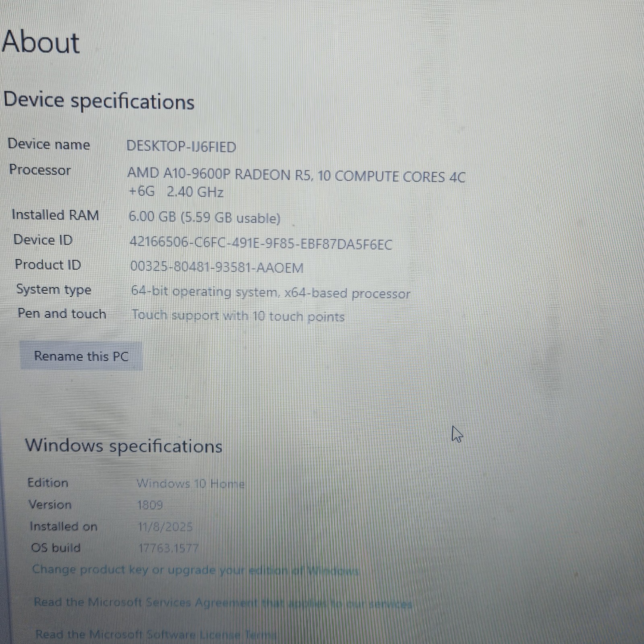Click the Device name label
Image resolution: width=644 pixels, height=644 pixels.
(x=49, y=144)
